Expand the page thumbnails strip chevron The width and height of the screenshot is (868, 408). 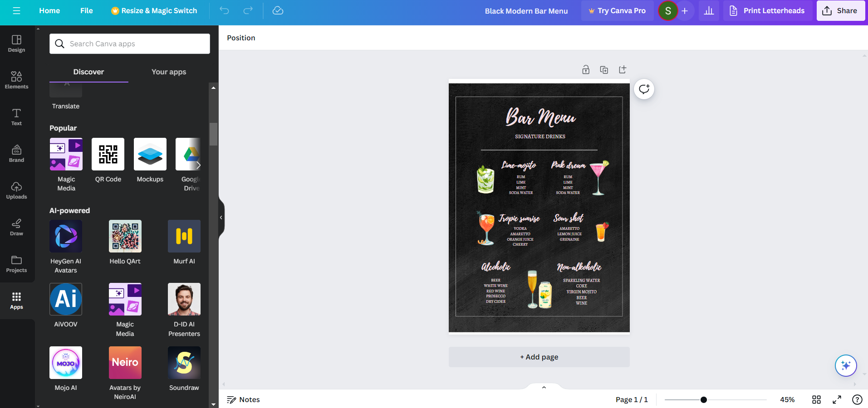coord(544,387)
